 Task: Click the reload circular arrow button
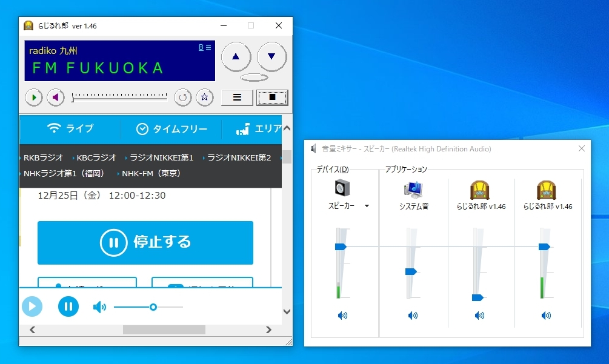click(x=183, y=98)
